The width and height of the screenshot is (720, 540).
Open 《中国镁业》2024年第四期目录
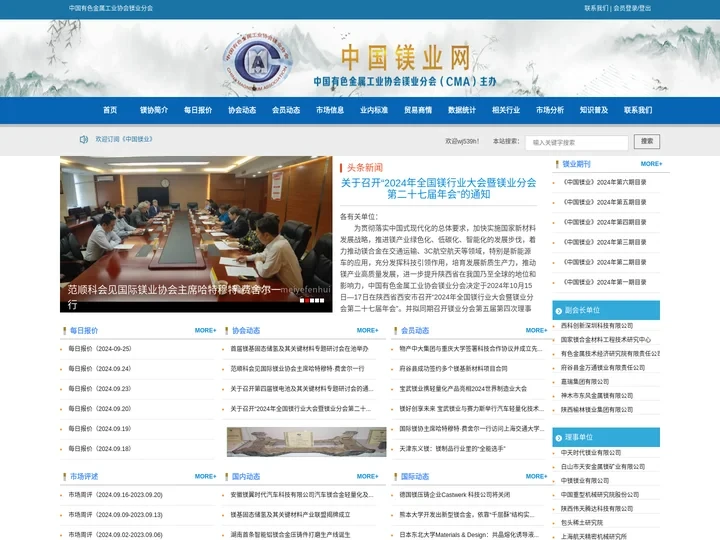click(x=605, y=222)
